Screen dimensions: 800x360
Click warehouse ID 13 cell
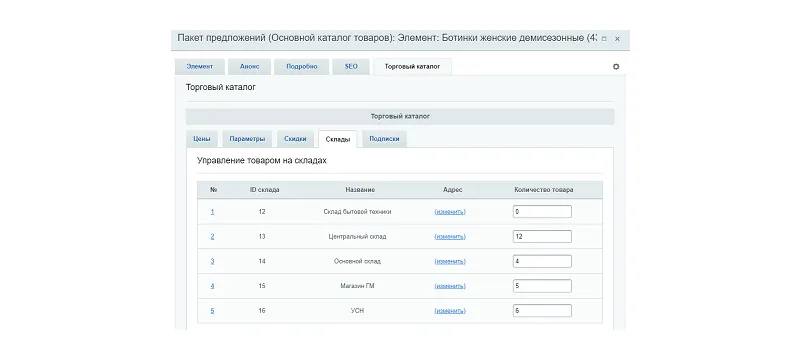coord(262,237)
